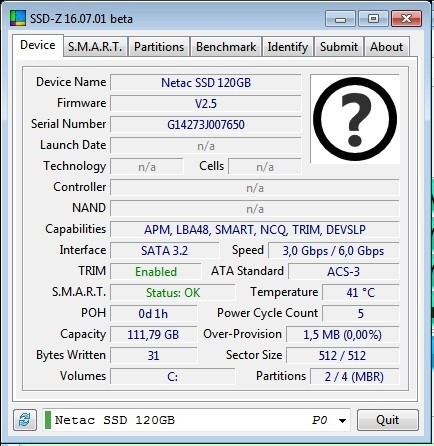This screenshot has height=446, width=434.
Task: Click serial number G14273J007650
Action: tap(206, 124)
